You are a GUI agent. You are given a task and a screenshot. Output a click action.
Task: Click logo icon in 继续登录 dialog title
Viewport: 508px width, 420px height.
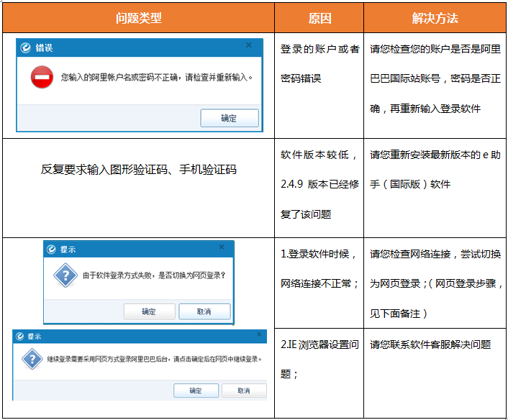click(19, 337)
